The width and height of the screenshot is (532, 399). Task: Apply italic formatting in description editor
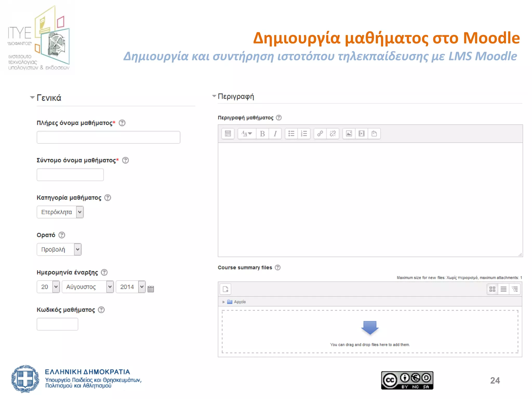pyautogui.click(x=275, y=134)
